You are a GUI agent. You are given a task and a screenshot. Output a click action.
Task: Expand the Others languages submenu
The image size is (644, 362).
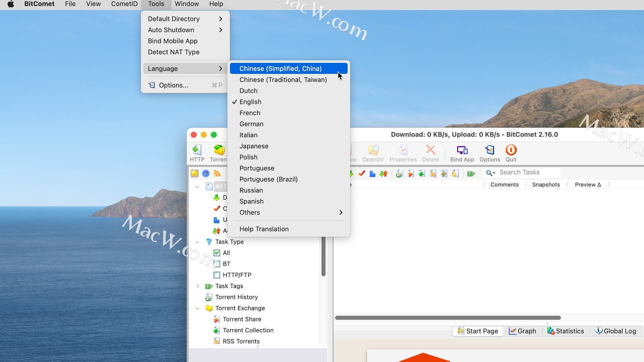(x=289, y=213)
